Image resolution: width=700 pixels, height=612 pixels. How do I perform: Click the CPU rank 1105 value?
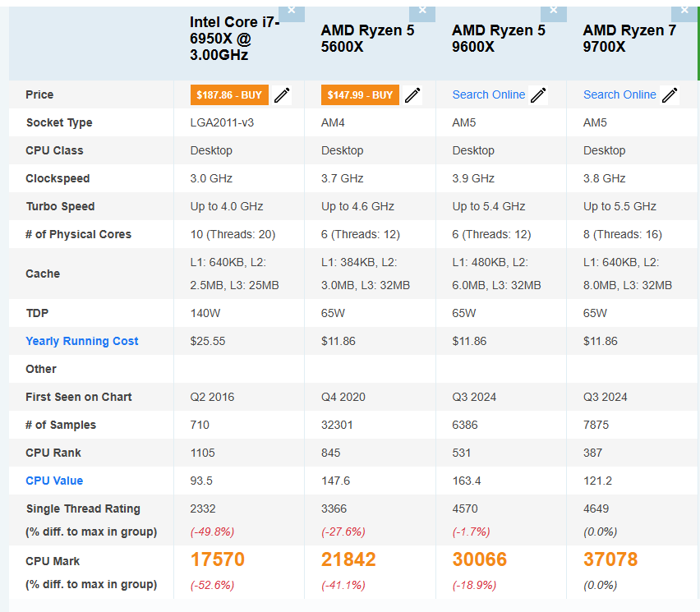coord(203,453)
